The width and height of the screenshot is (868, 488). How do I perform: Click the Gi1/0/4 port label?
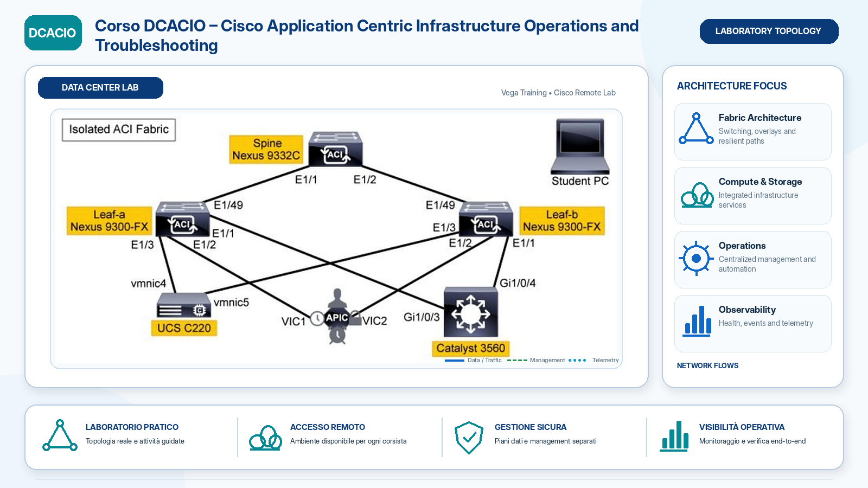tap(518, 283)
